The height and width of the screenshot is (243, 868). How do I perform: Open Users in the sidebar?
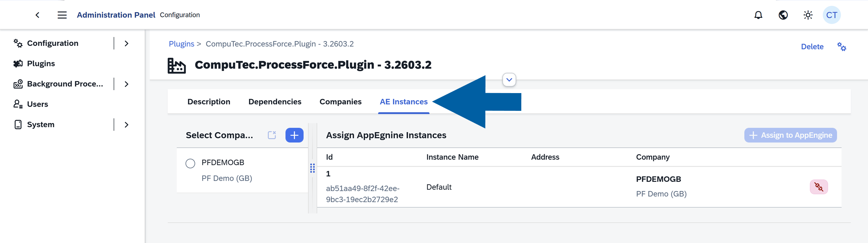37,104
